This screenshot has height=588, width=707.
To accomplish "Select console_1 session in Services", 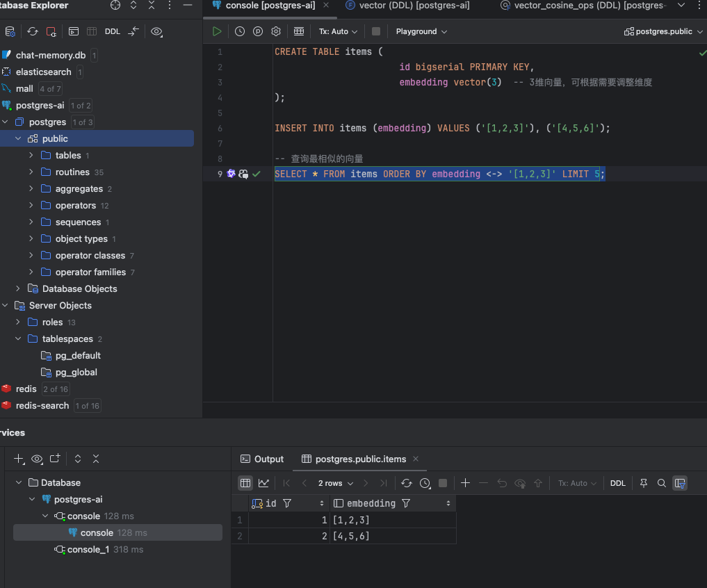I will (88, 549).
